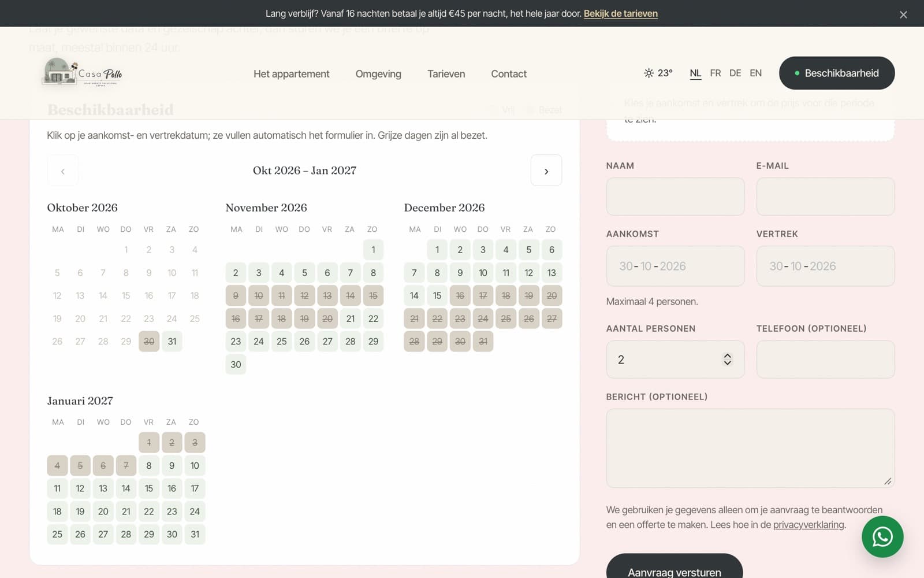The image size is (924, 578).
Task: Open the WhatsApp chat bubble
Action: point(882,537)
